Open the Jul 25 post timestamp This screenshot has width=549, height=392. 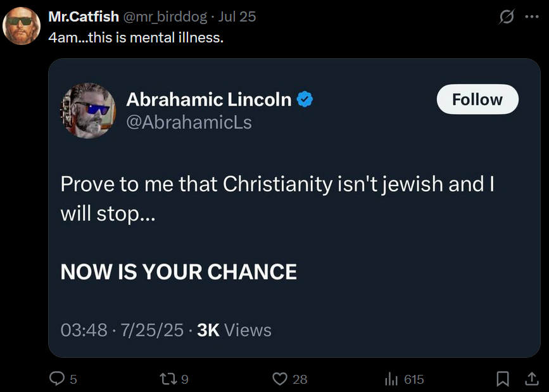[x=237, y=16]
